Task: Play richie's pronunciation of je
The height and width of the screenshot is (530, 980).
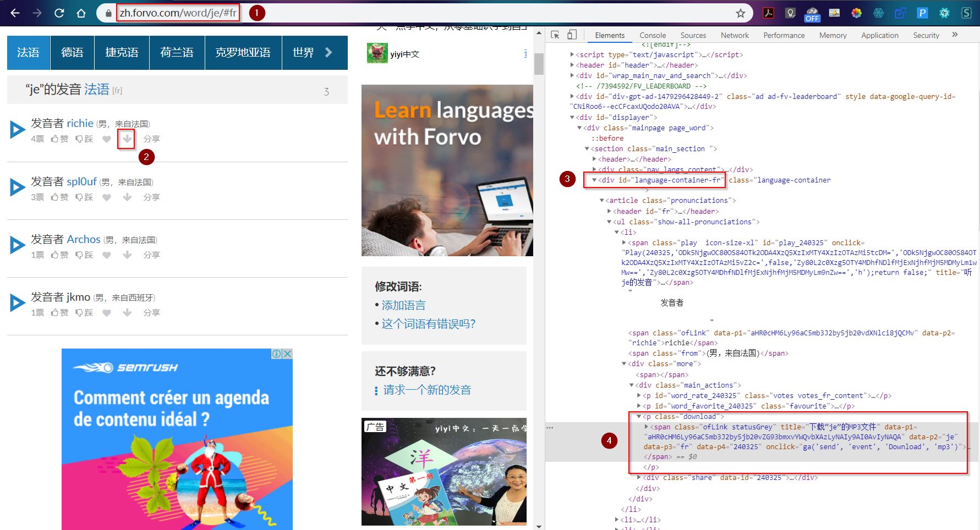Action: (x=18, y=130)
